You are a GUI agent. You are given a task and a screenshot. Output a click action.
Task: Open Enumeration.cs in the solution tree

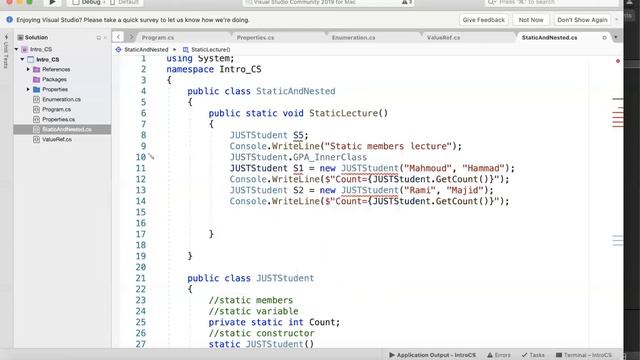point(61,99)
